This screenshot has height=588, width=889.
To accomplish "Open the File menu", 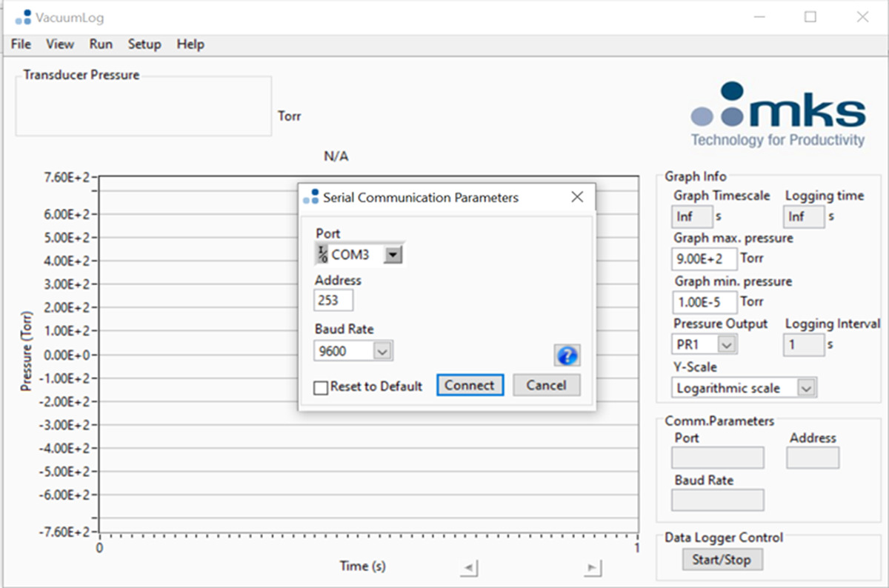I will 21,44.
